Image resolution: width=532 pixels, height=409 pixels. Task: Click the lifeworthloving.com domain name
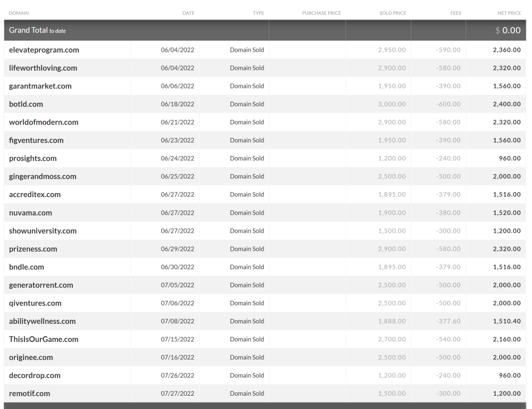point(43,68)
